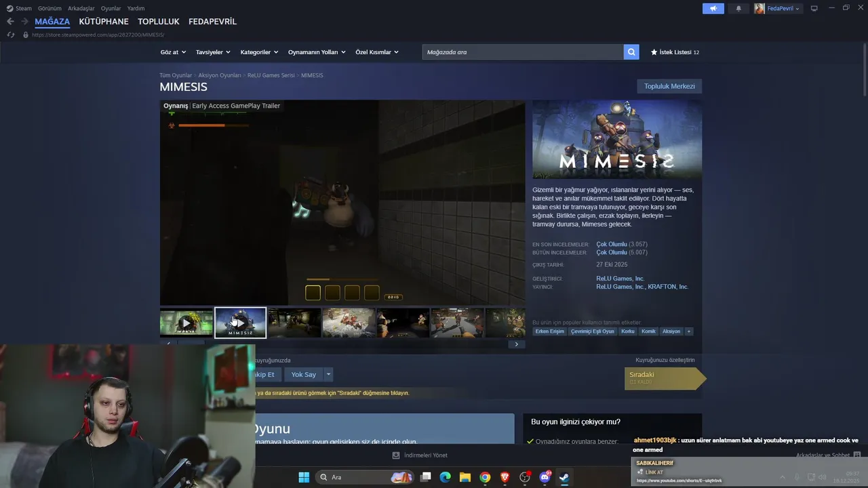Play the first green trailer thumbnail
This screenshot has width=868, height=488.
point(186,323)
